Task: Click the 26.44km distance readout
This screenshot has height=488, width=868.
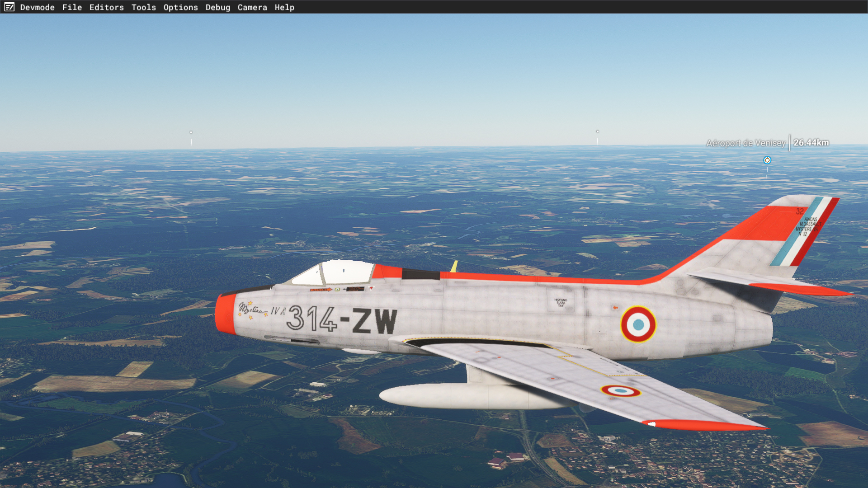Action: tap(811, 143)
